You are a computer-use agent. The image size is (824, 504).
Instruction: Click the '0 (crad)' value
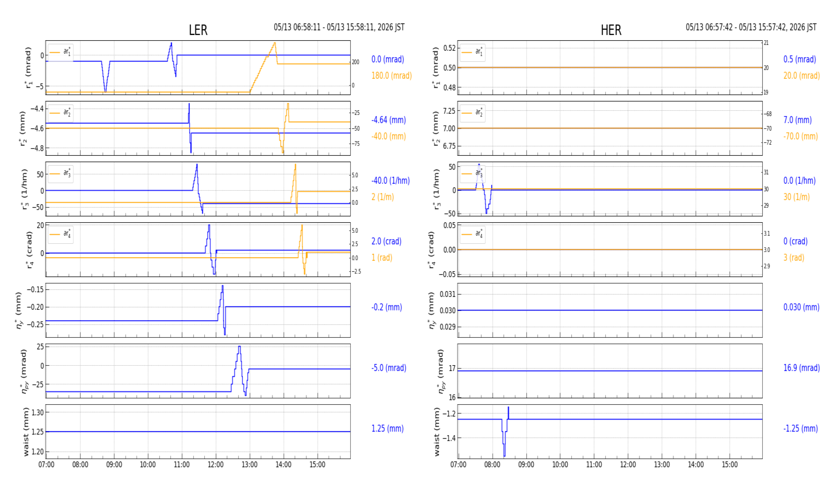(795, 242)
